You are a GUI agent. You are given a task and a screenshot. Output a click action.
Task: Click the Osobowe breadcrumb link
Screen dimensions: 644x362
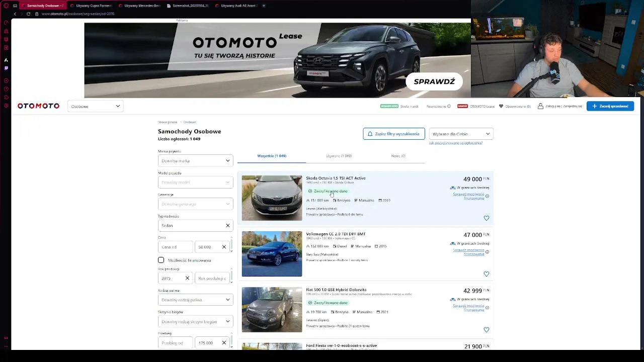(x=190, y=122)
